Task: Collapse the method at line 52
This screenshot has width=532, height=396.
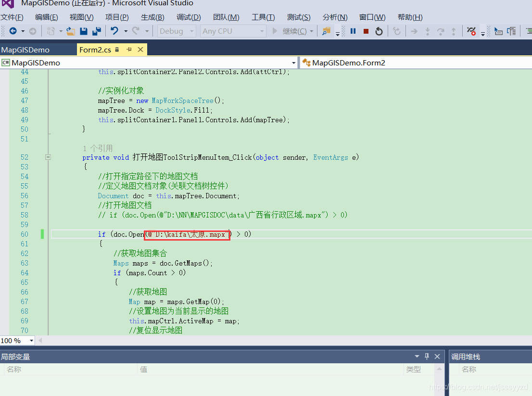Action: pyautogui.click(x=48, y=157)
